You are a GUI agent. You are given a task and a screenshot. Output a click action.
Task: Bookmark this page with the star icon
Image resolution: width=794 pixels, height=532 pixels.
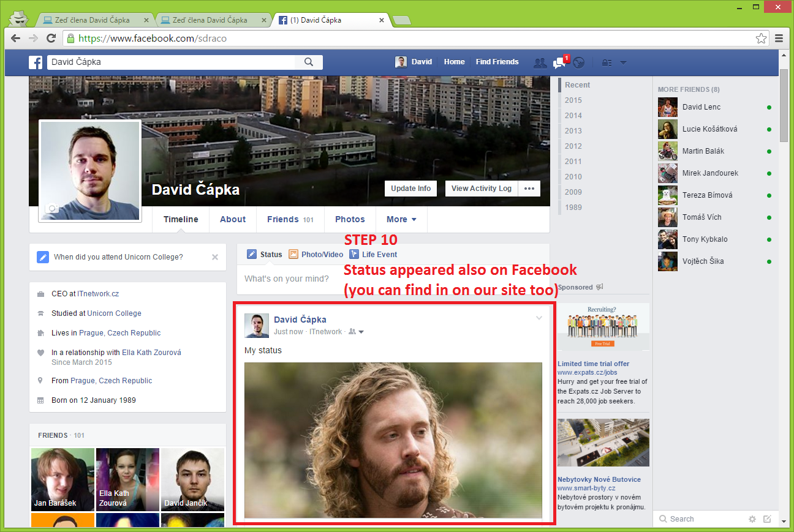point(761,38)
